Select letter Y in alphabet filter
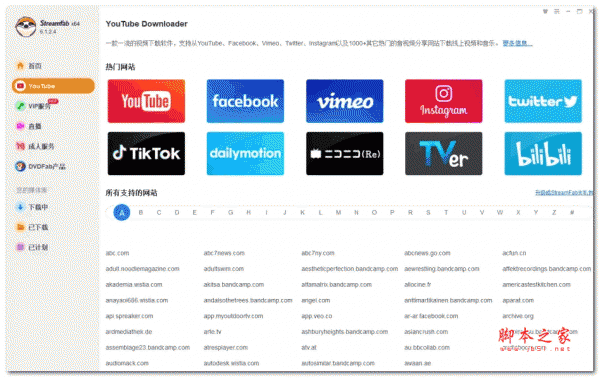 coord(536,212)
